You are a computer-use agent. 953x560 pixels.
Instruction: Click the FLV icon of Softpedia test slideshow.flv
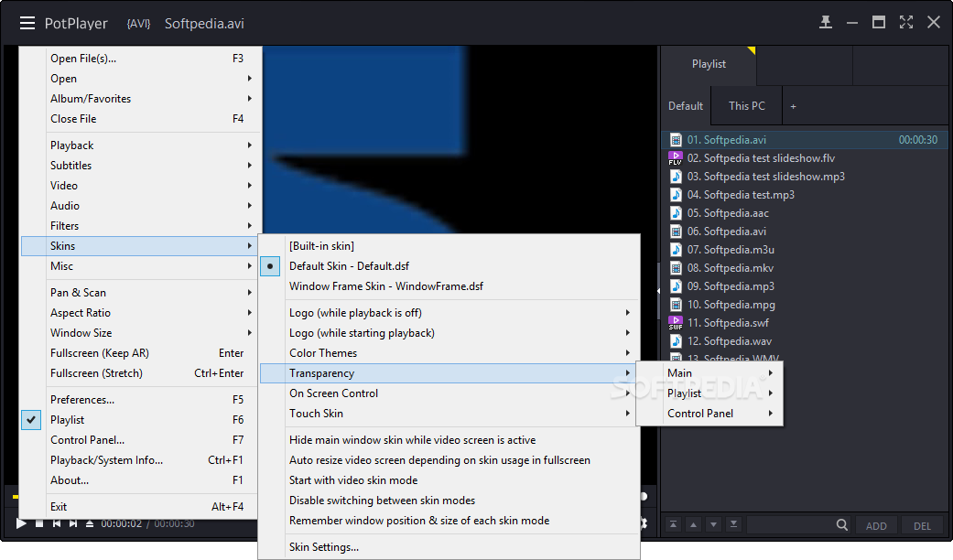(676, 158)
